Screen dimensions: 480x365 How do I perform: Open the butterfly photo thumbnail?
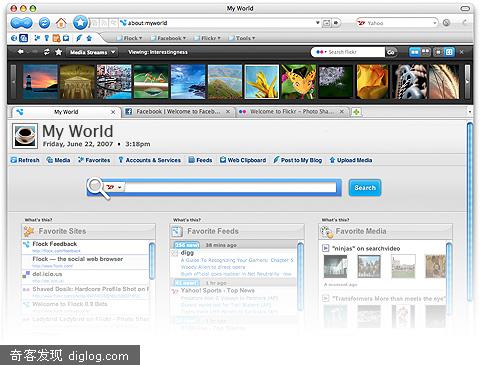[x=299, y=82]
